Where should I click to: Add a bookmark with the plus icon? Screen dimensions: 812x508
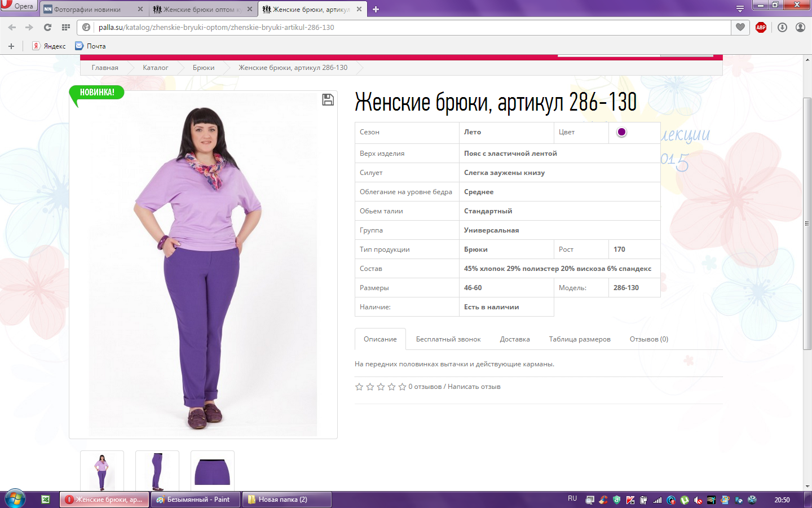pos(11,46)
